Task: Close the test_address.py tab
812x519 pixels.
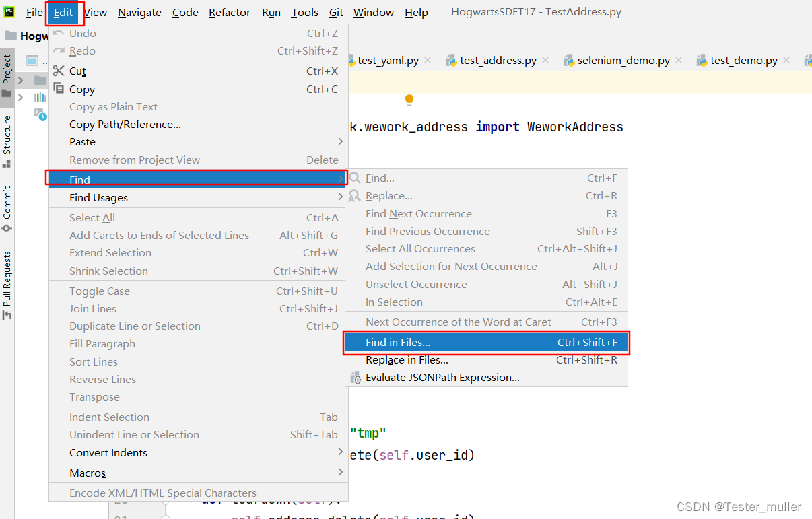Action: [x=545, y=61]
